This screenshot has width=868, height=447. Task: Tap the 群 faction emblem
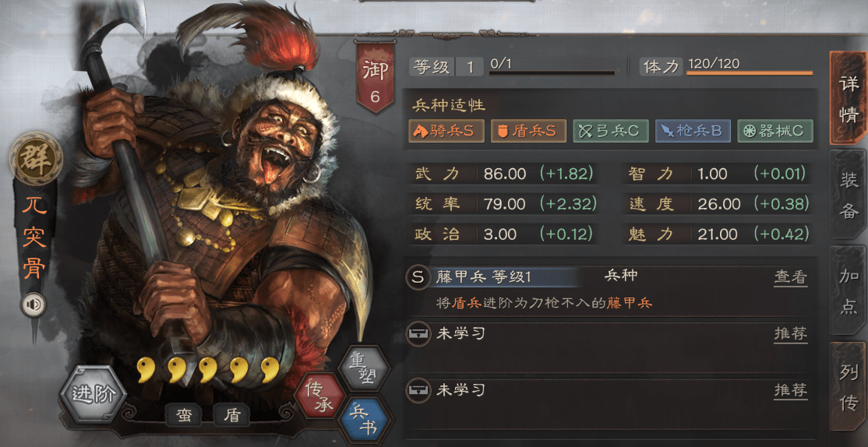35,158
